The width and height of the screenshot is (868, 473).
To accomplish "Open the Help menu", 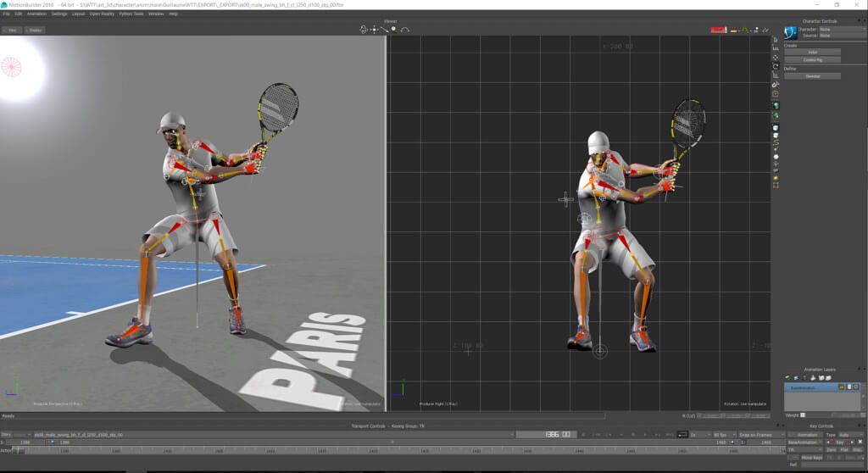I will coord(173,14).
